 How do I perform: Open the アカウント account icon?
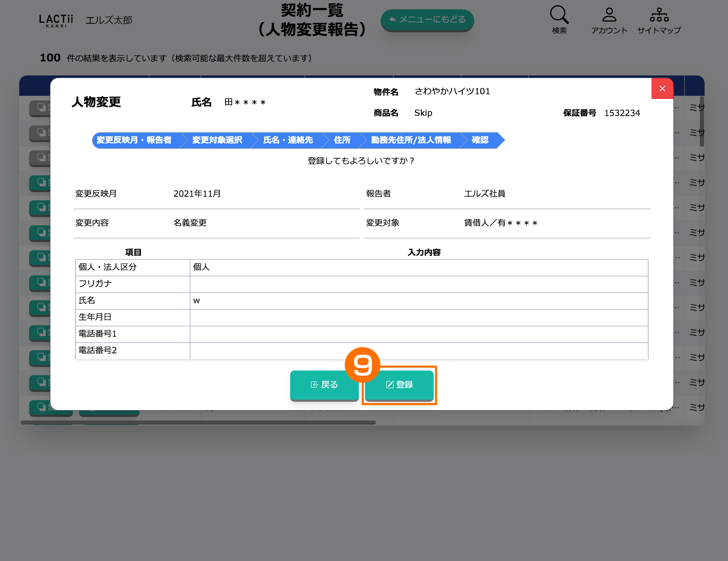pos(609,15)
